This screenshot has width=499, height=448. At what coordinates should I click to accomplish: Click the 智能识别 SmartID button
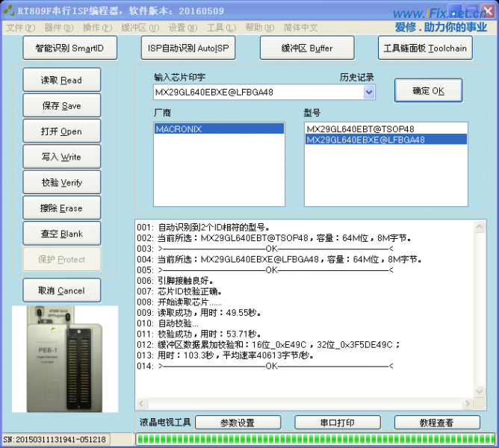pos(69,49)
